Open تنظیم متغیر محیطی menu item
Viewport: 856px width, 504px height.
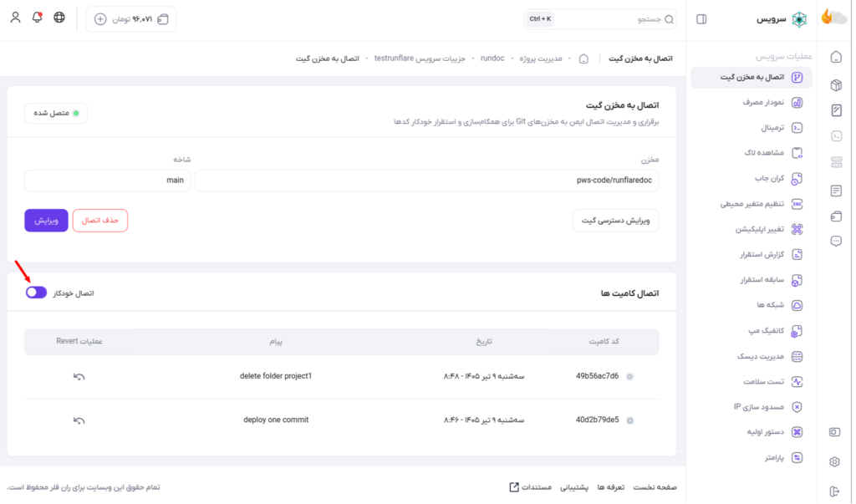click(752, 204)
